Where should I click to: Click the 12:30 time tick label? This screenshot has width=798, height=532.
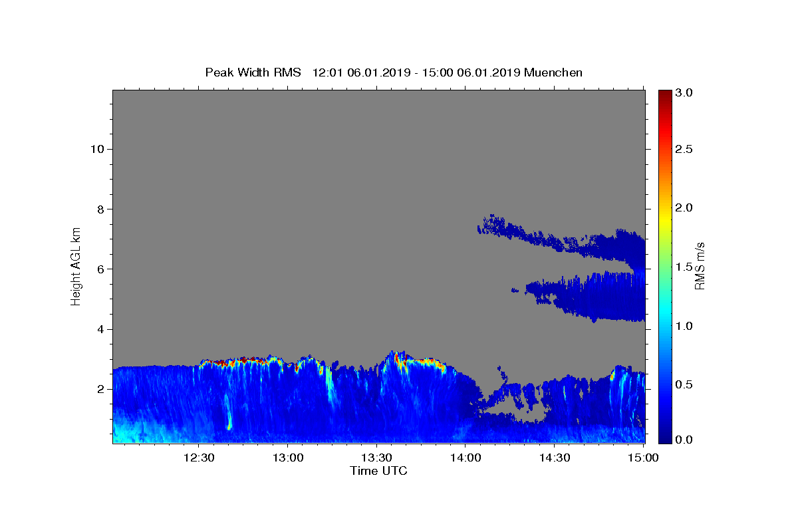(198, 458)
